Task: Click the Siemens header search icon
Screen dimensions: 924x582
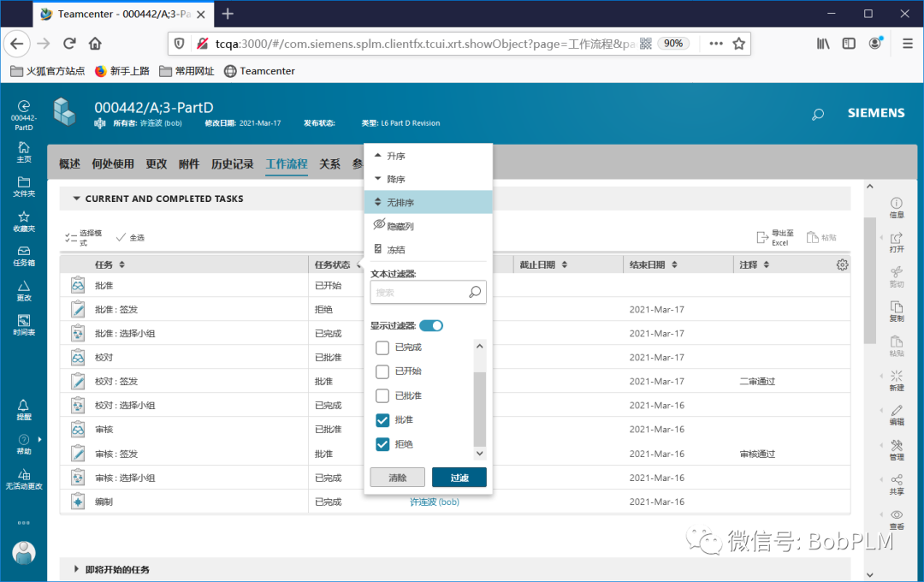Action: point(818,115)
